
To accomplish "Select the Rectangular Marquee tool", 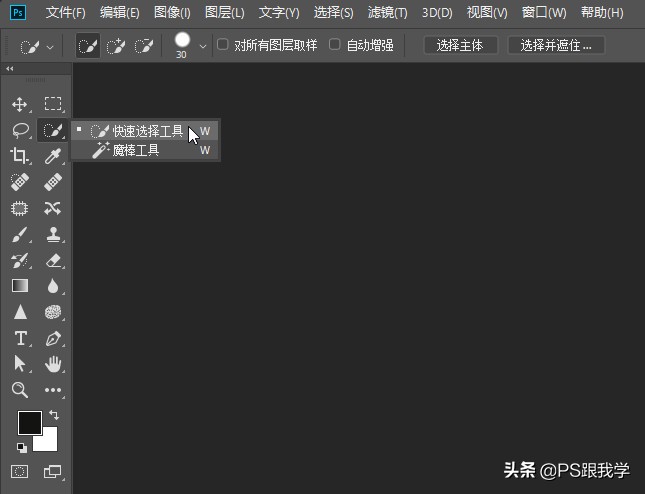I will (53, 104).
